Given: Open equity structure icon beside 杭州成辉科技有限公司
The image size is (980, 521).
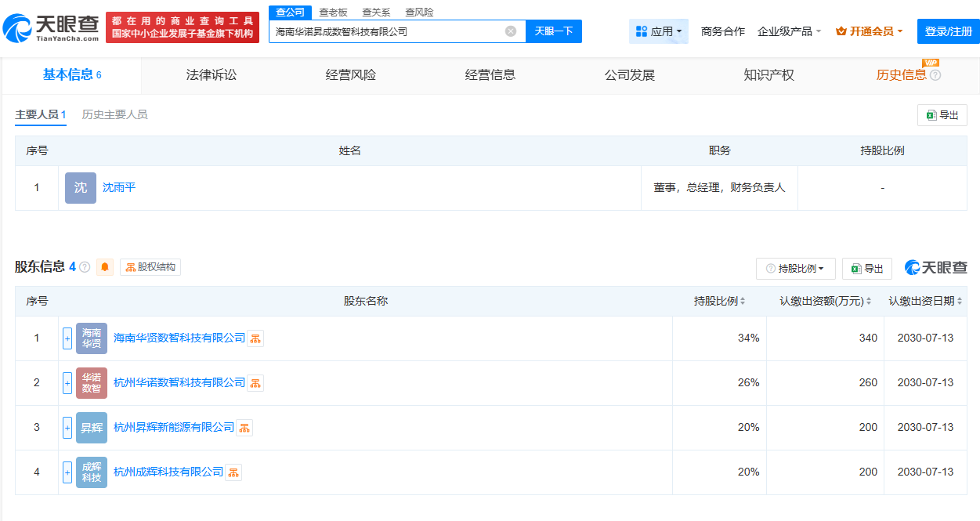Looking at the screenshot, I should click(x=234, y=472).
